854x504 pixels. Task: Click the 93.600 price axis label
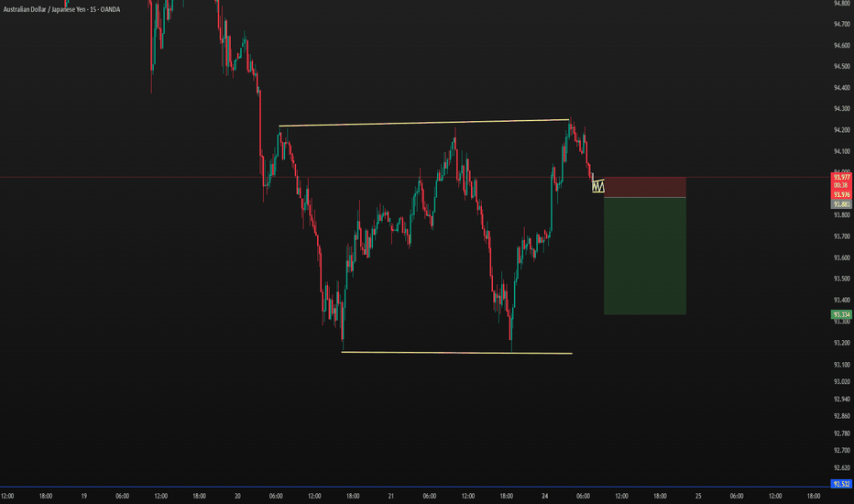841,257
